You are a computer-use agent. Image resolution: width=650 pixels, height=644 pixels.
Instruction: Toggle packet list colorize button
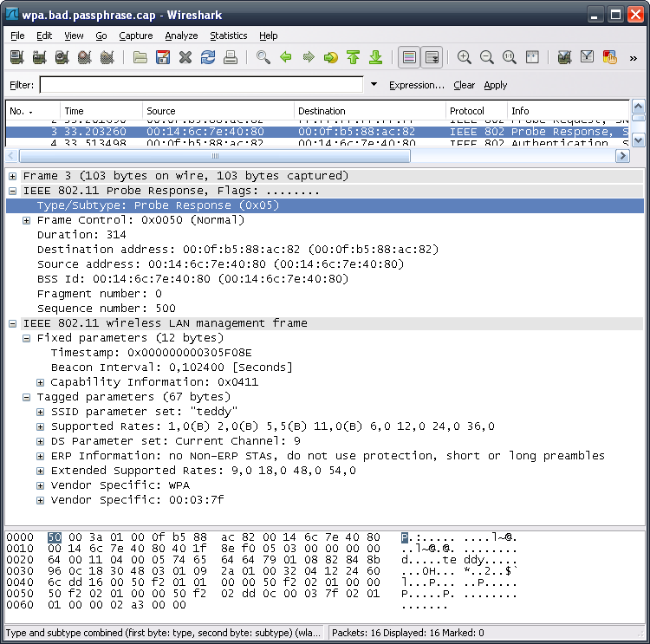coord(409,58)
